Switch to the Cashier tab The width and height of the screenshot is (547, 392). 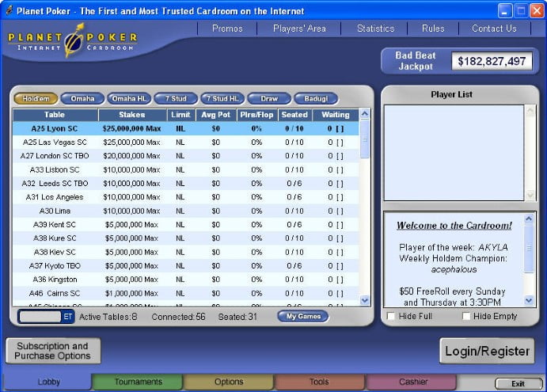point(412,382)
